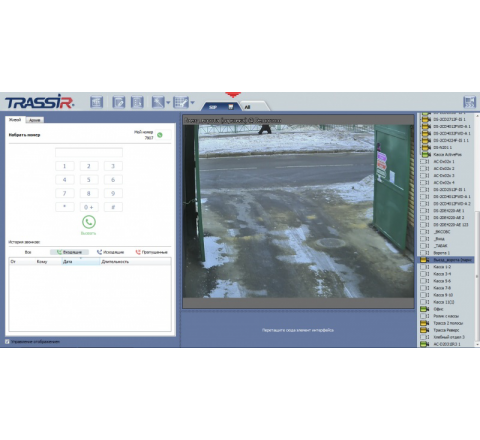480x440 pixels.
Task: Click the Исходящие outgoing calls filter
Action: 110,252
